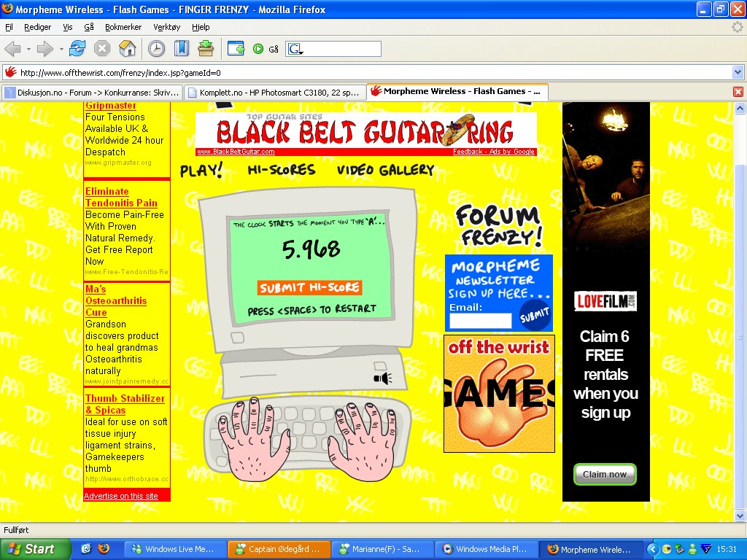The width and height of the screenshot is (747, 560).
Task: Toggle the speaker icon on the cartoon computer
Action: click(382, 378)
